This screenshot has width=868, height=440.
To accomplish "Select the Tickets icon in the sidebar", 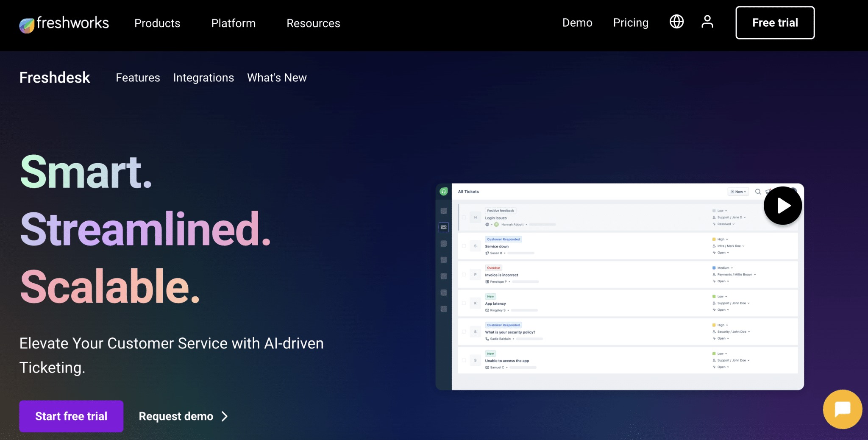I will [x=444, y=227].
